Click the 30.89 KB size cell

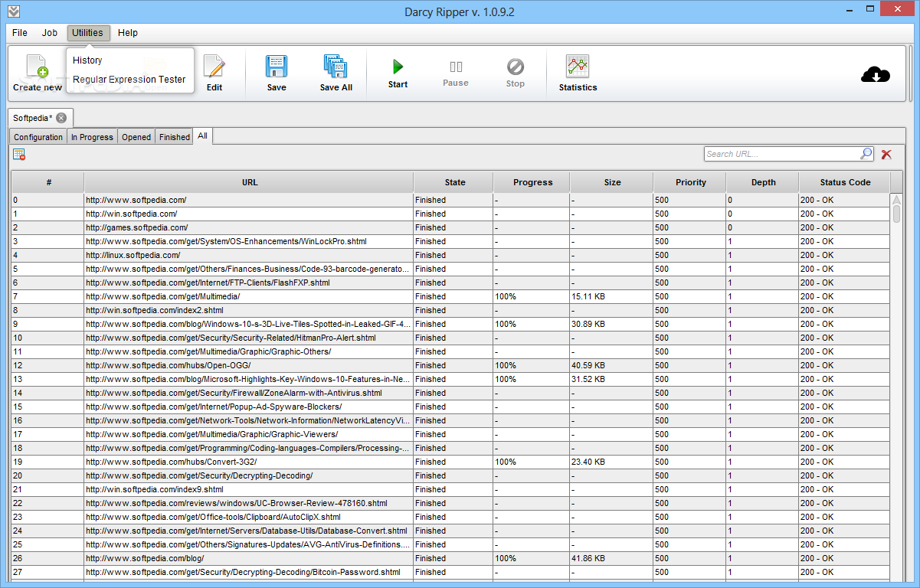pos(611,324)
